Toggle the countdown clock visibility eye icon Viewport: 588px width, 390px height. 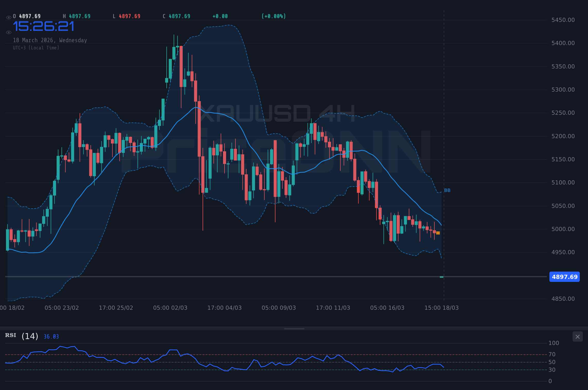8,32
